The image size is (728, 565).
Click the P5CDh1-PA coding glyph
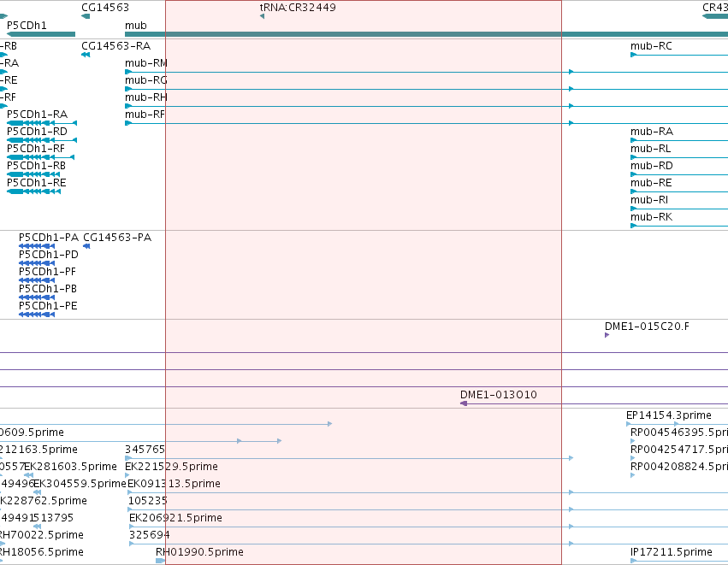tap(37, 246)
